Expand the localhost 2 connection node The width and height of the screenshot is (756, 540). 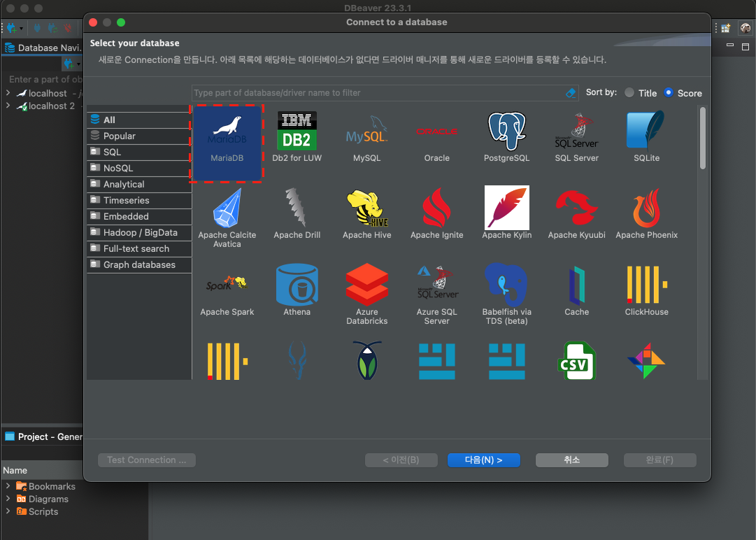tap(8, 105)
